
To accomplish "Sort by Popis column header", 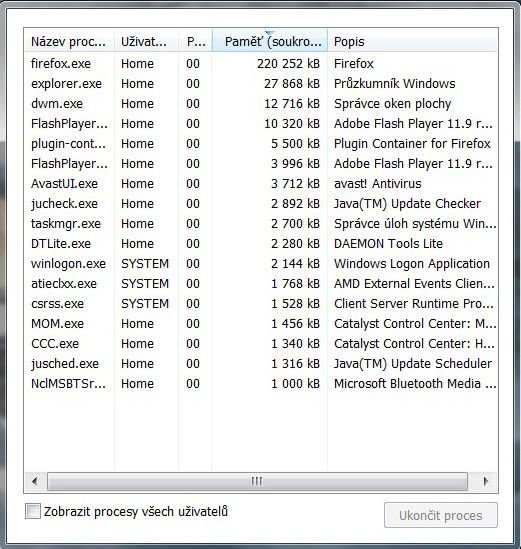I will coord(412,41).
